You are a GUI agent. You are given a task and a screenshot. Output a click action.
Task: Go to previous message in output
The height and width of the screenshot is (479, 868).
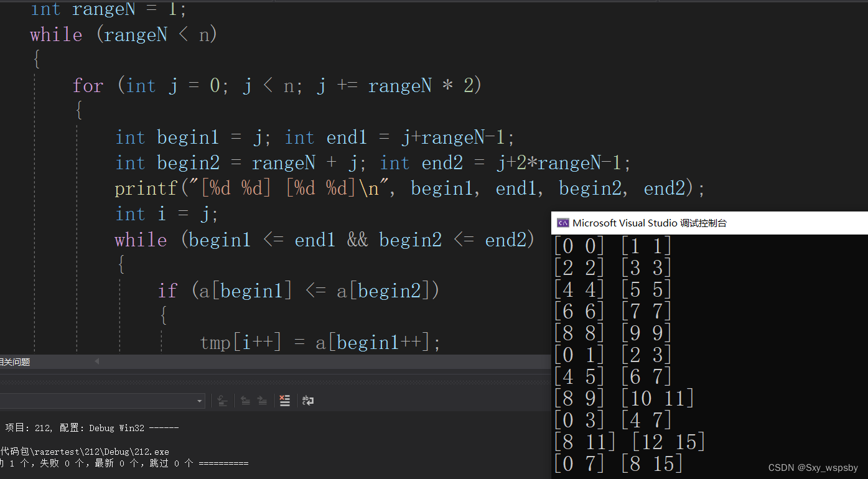pyautogui.click(x=246, y=401)
